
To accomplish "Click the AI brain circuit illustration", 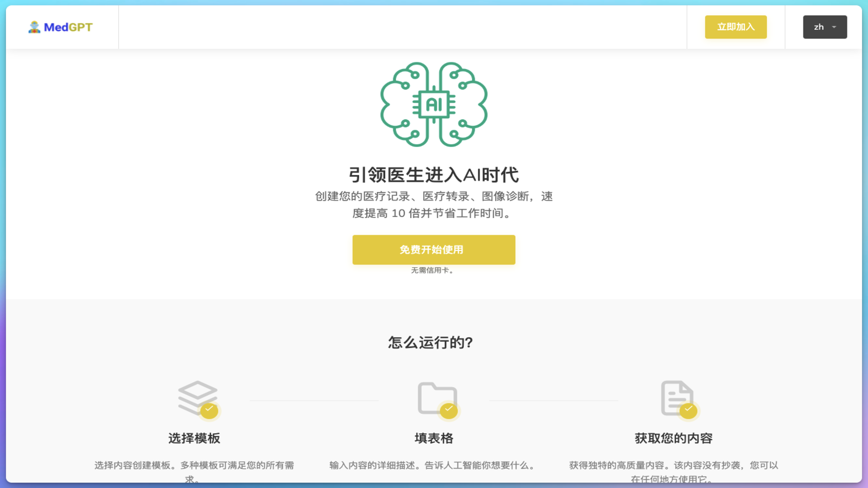I will (433, 105).
